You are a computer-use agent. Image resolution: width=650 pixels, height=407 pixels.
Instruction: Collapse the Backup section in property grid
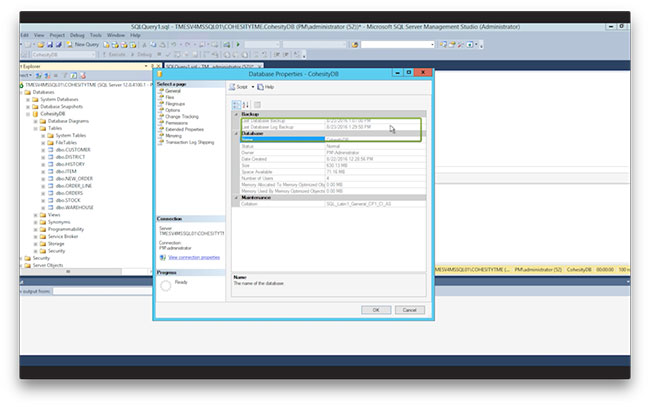point(234,114)
